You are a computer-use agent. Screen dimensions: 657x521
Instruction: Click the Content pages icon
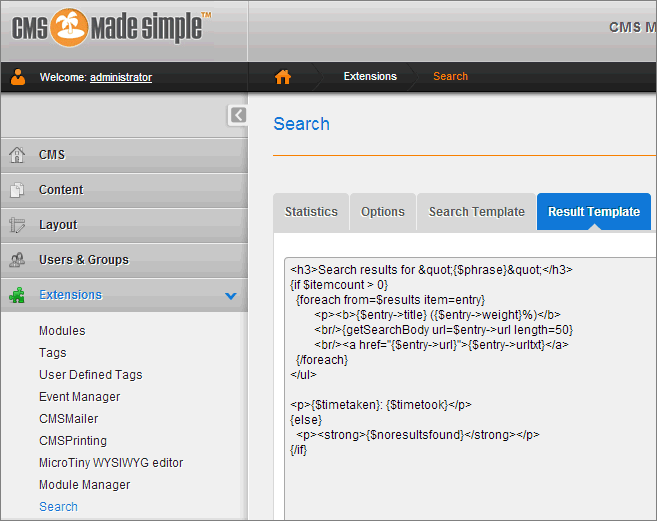tap(17, 190)
